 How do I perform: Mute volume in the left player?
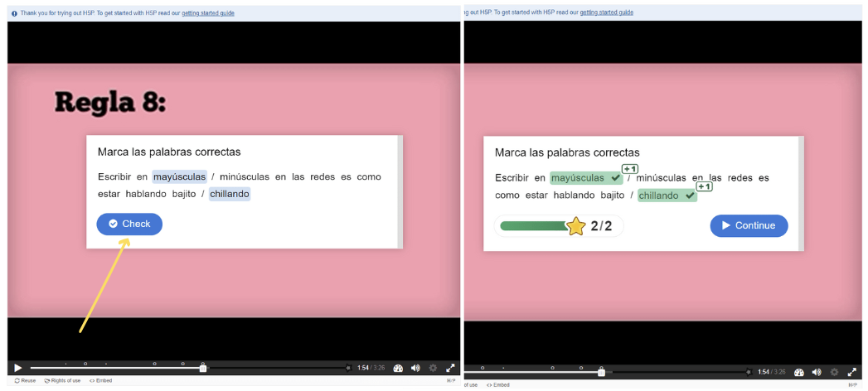pos(415,369)
